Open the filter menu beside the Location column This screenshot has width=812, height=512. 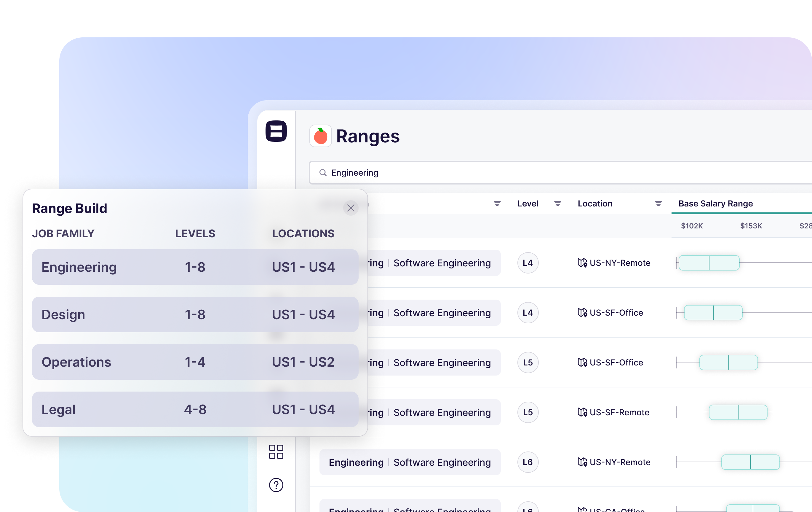pyautogui.click(x=658, y=203)
